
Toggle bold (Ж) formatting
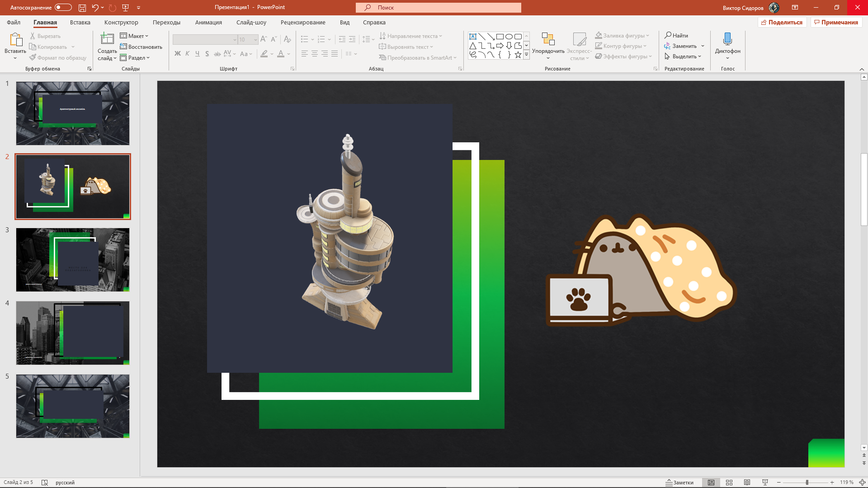point(178,54)
